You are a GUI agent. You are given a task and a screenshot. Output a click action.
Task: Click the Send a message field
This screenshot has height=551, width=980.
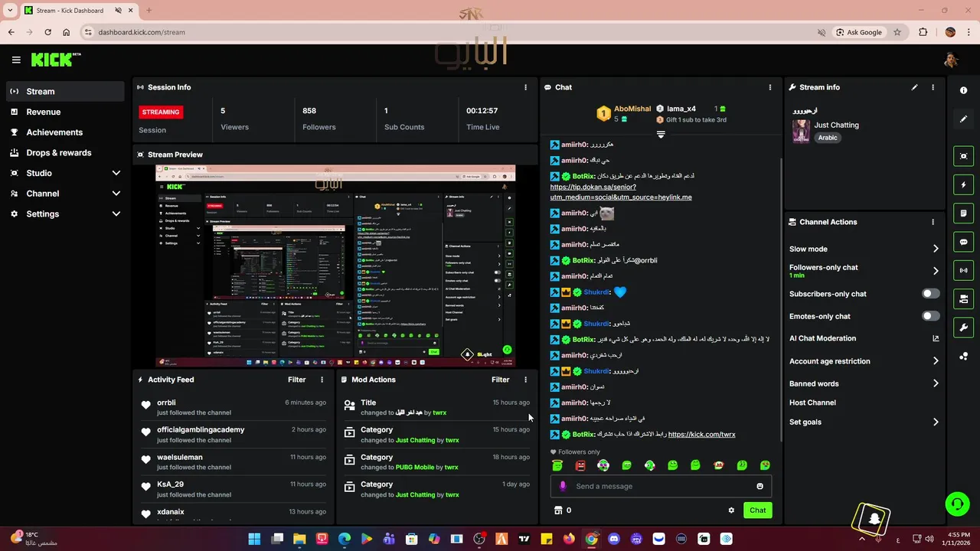click(660, 486)
